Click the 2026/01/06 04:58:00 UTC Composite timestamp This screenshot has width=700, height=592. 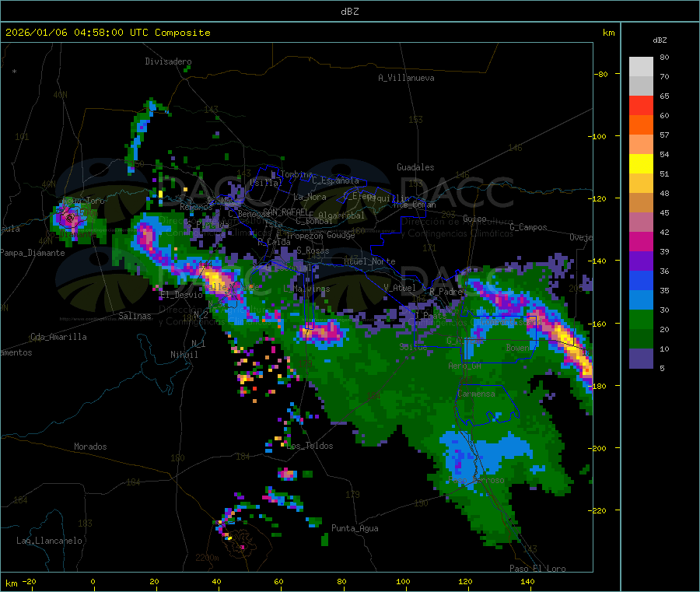pos(107,33)
